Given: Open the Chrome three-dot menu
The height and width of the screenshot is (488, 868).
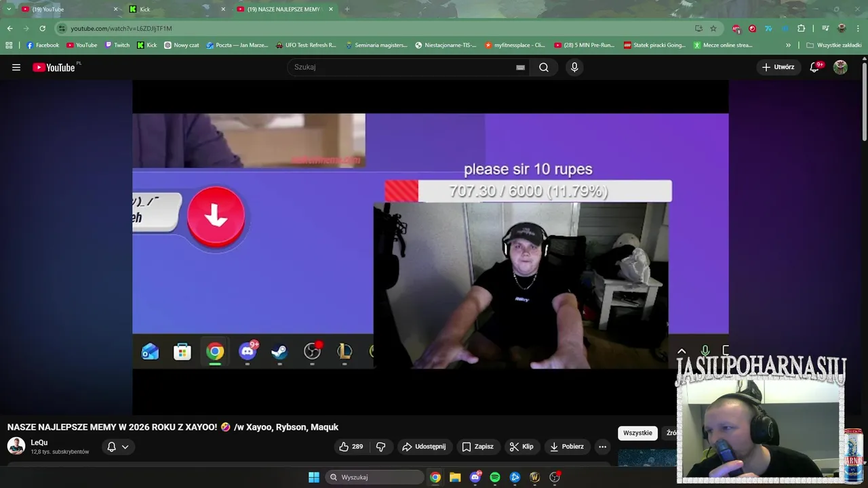Looking at the screenshot, I should tap(857, 28).
